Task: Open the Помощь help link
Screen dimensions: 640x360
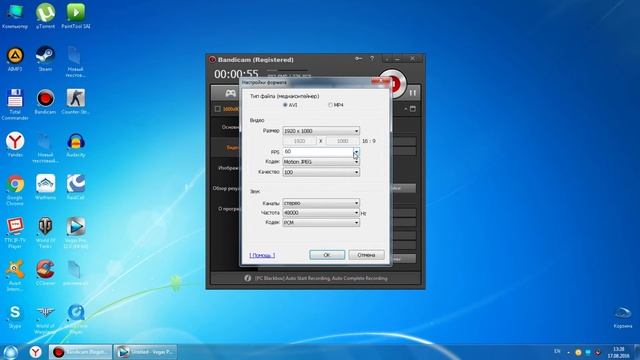Action: click(x=262, y=255)
